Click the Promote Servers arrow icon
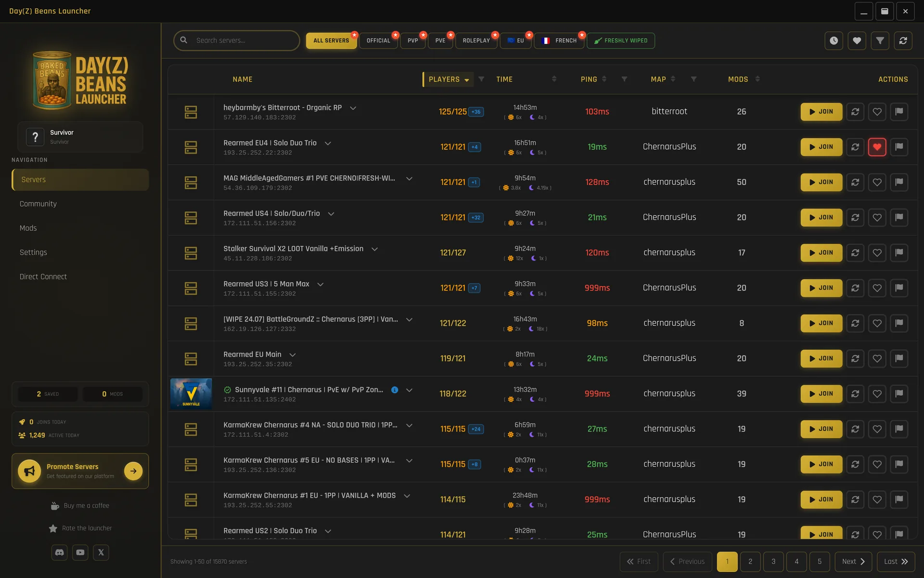924x578 pixels. [133, 471]
